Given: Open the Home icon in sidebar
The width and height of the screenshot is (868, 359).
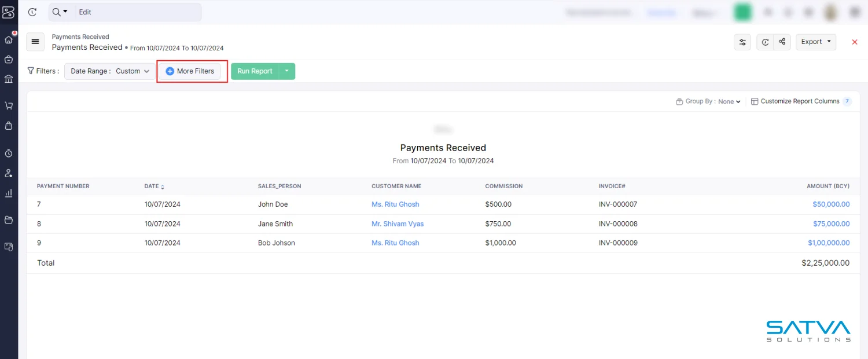Looking at the screenshot, I should [9, 40].
